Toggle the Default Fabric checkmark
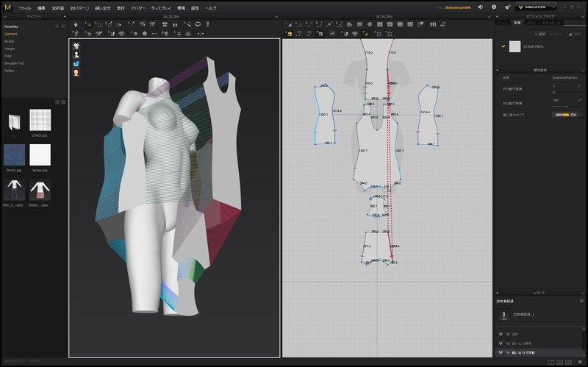Screen dimensions: 588x367 pos(503,46)
